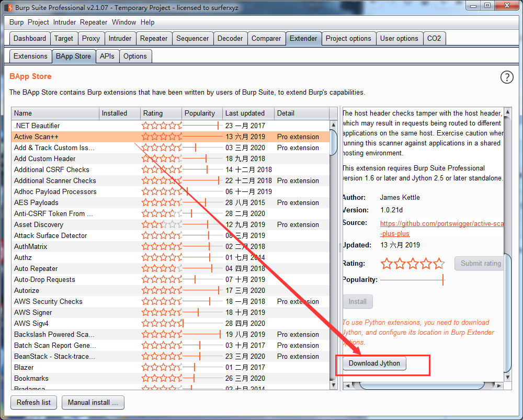Open the Extensions sub-tab
Image resolution: width=523 pixels, height=420 pixels.
coord(30,56)
